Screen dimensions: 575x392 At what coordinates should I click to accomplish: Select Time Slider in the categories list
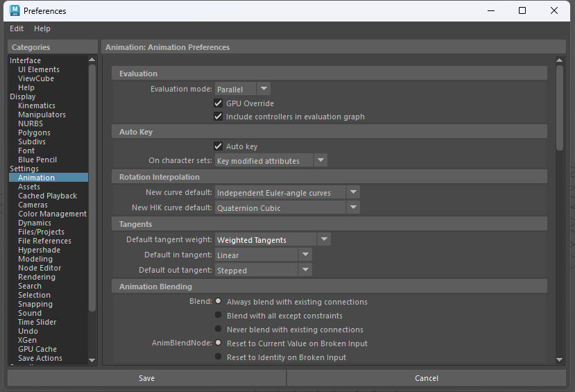point(37,322)
